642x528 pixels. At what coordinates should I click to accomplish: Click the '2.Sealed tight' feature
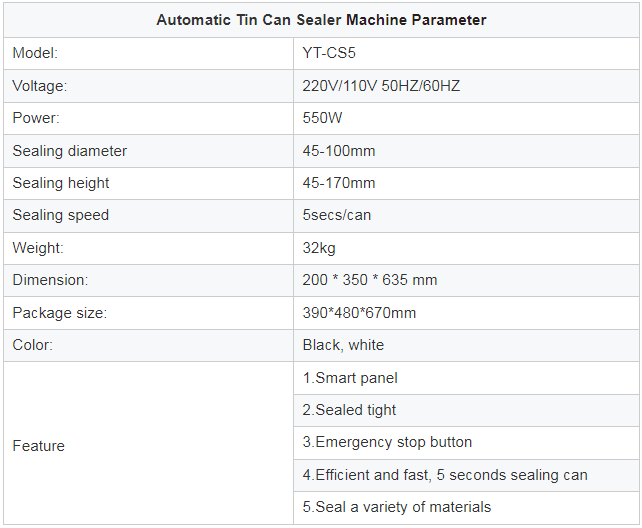(x=349, y=410)
